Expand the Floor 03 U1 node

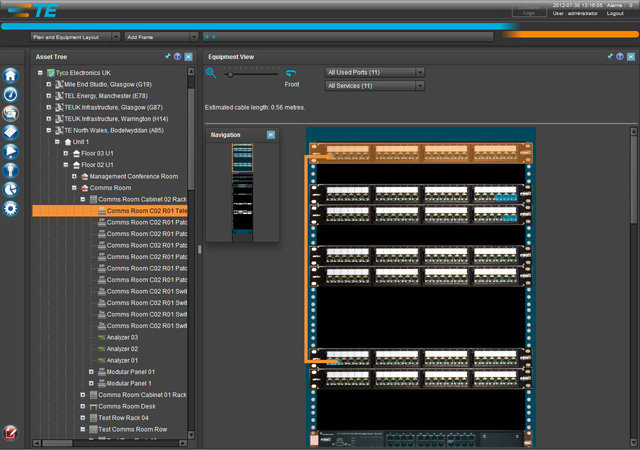[x=66, y=153]
